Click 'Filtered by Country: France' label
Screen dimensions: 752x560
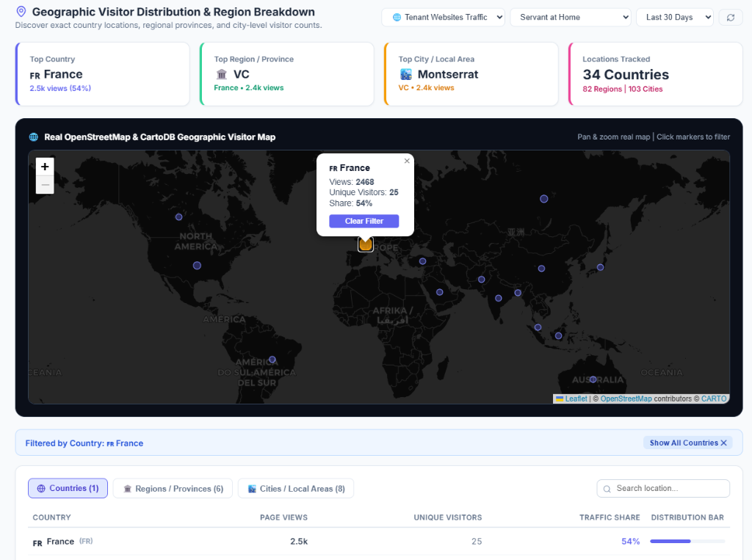click(x=84, y=443)
